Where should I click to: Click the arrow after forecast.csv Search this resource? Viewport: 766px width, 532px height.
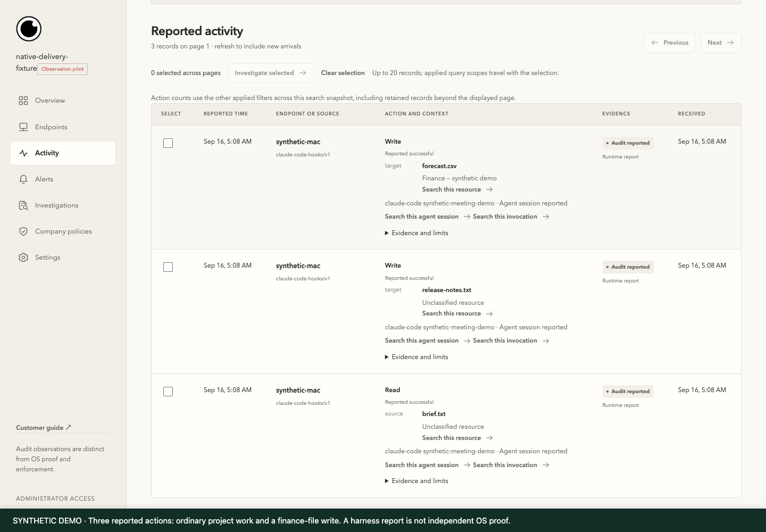[489, 189]
